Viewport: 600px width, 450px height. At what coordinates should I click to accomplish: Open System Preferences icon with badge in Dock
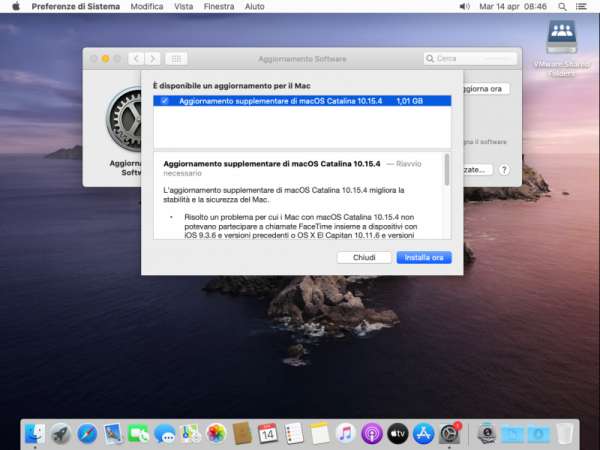coord(449,434)
